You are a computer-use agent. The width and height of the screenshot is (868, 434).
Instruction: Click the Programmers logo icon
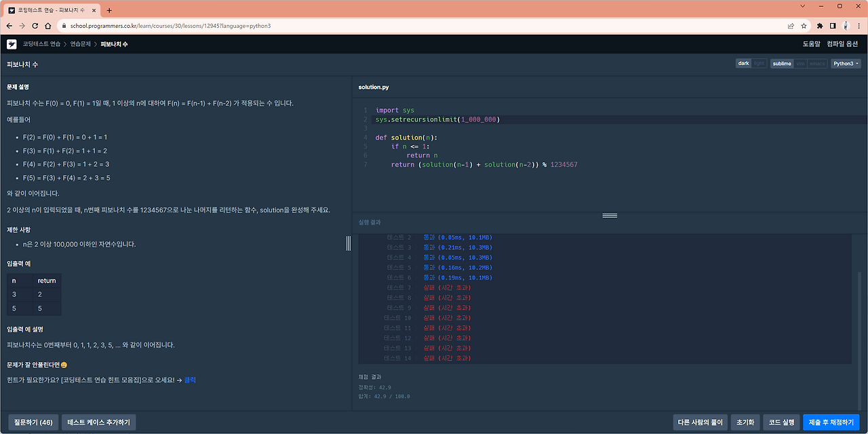click(x=12, y=44)
